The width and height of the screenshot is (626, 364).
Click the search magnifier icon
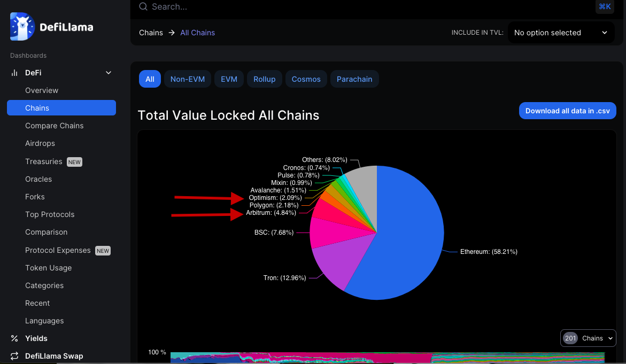(x=143, y=6)
